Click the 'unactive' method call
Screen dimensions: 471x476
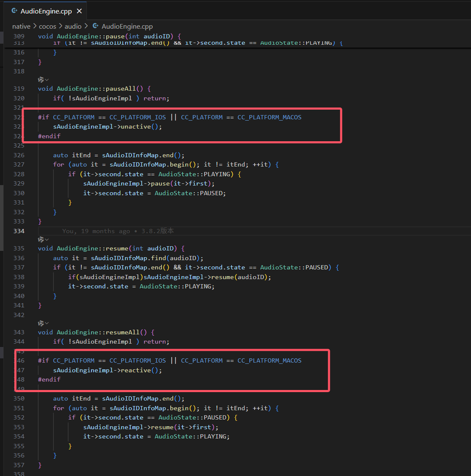coord(136,126)
